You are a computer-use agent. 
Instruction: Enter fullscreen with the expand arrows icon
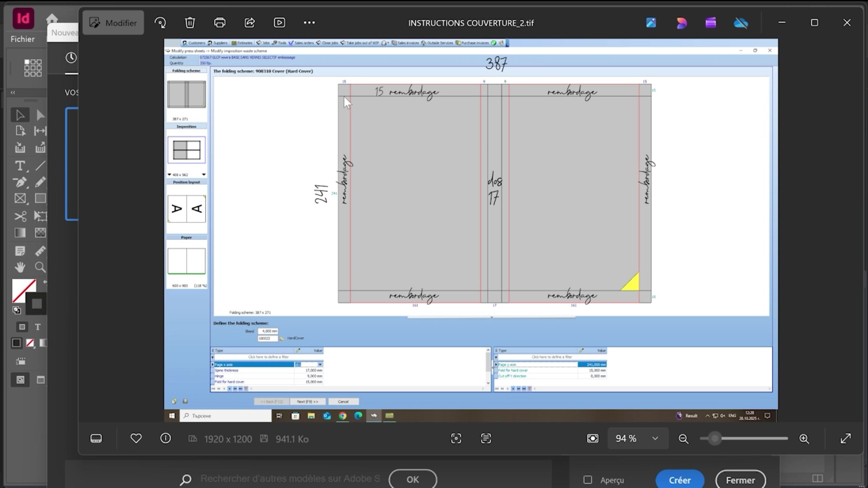(845, 439)
